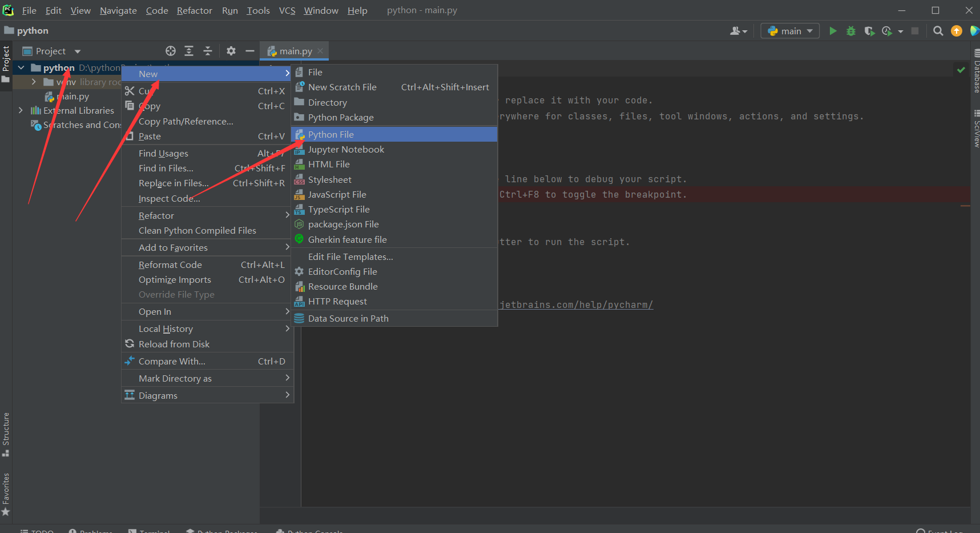Select Scratches and Consoles tree item
The width and height of the screenshot is (980, 533).
coord(76,125)
